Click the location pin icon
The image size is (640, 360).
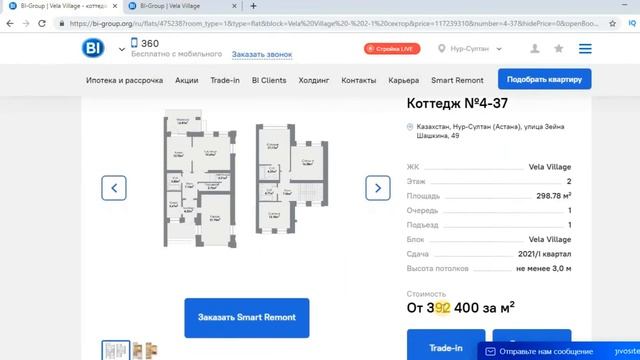click(441, 49)
